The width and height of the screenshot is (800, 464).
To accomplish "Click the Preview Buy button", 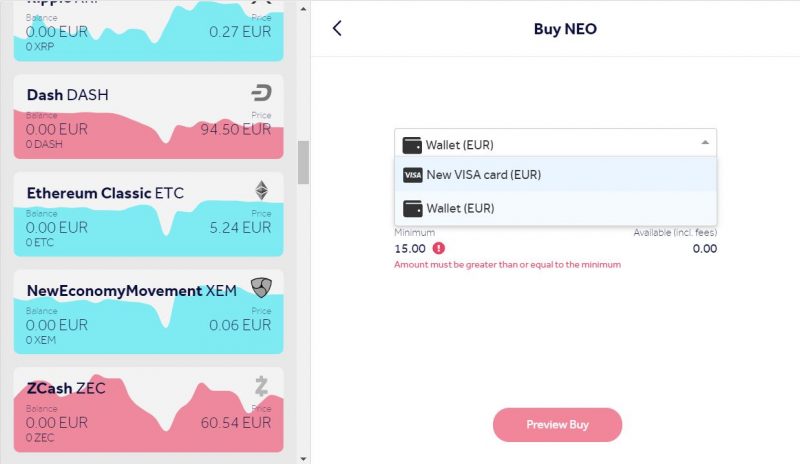I will click(557, 425).
